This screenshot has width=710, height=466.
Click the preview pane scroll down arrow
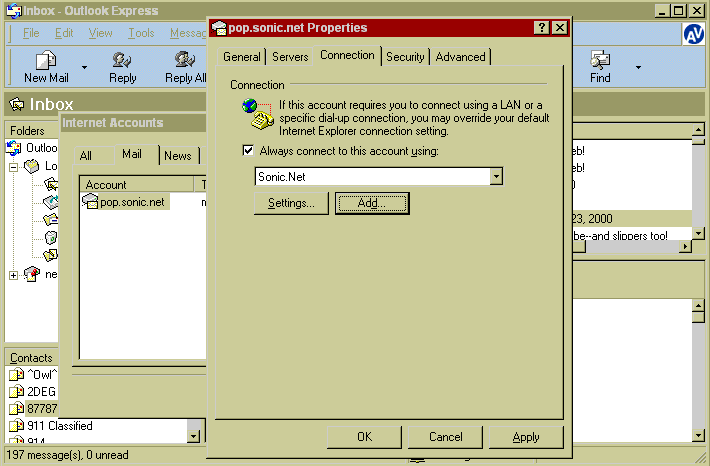tap(698, 436)
